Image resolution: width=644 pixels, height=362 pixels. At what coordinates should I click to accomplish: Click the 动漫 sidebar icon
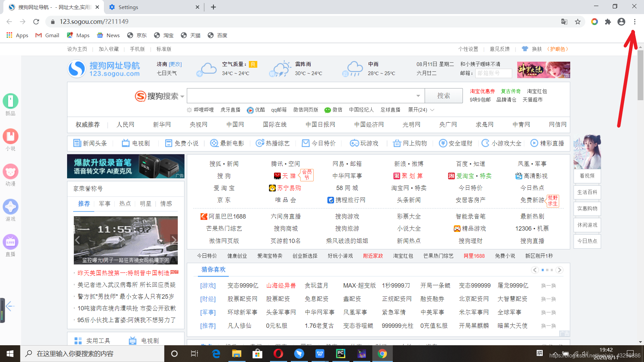(10, 171)
